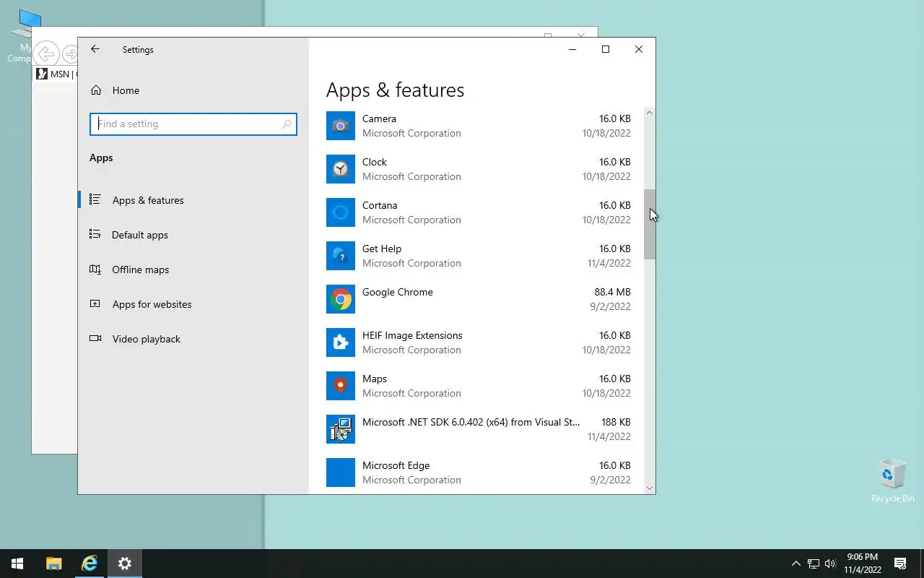The image size is (924, 578).
Task: Select the Get Help app name
Action: pyautogui.click(x=382, y=249)
